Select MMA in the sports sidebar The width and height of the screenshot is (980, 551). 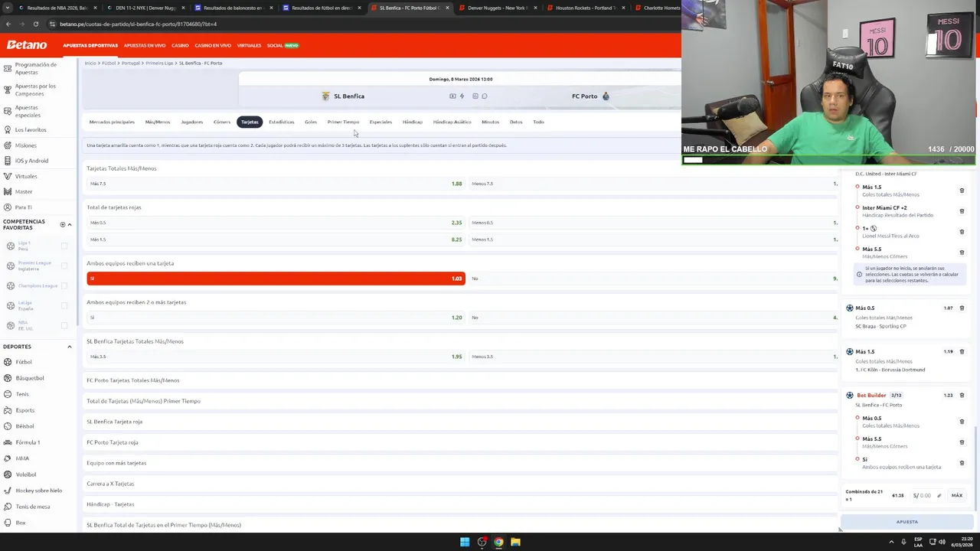22,458
